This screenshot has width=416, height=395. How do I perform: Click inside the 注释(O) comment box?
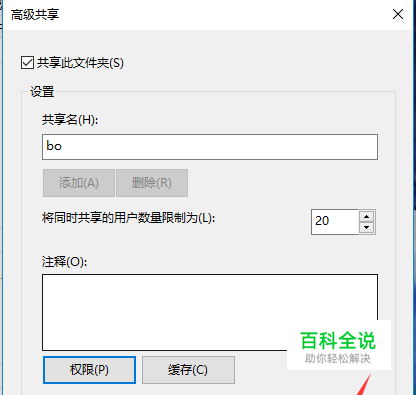pos(210,312)
